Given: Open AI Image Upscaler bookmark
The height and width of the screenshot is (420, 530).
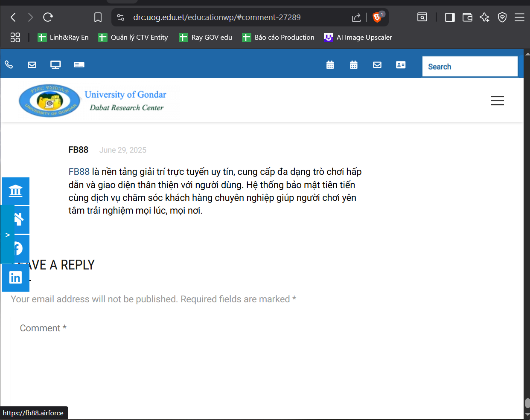Looking at the screenshot, I should point(358,38).
